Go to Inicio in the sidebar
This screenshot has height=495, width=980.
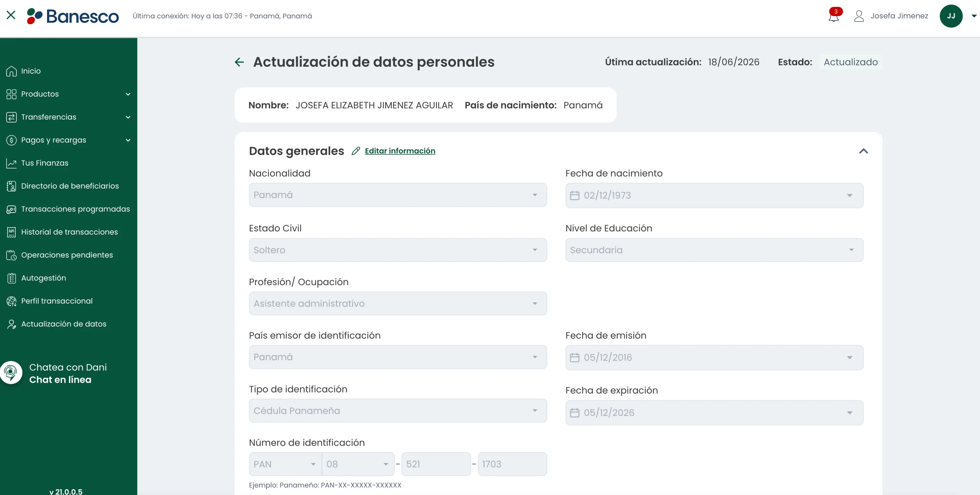coord(31,71)
